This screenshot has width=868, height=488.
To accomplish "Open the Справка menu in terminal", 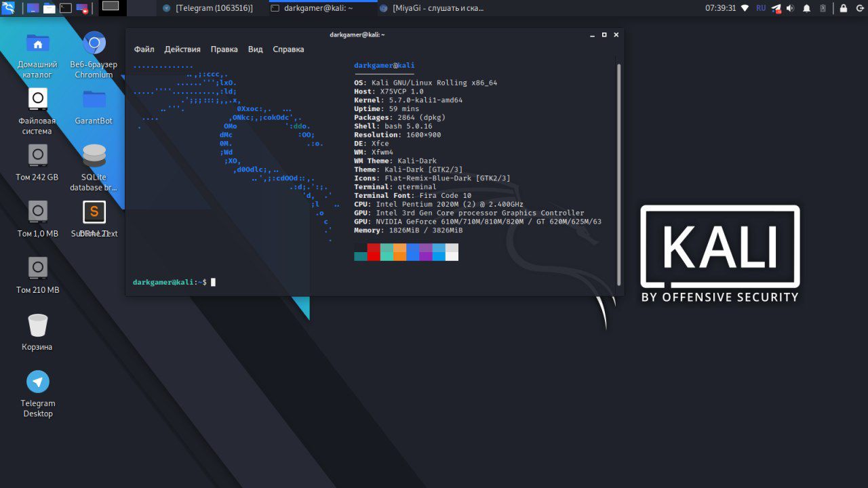I will point(288,49).
